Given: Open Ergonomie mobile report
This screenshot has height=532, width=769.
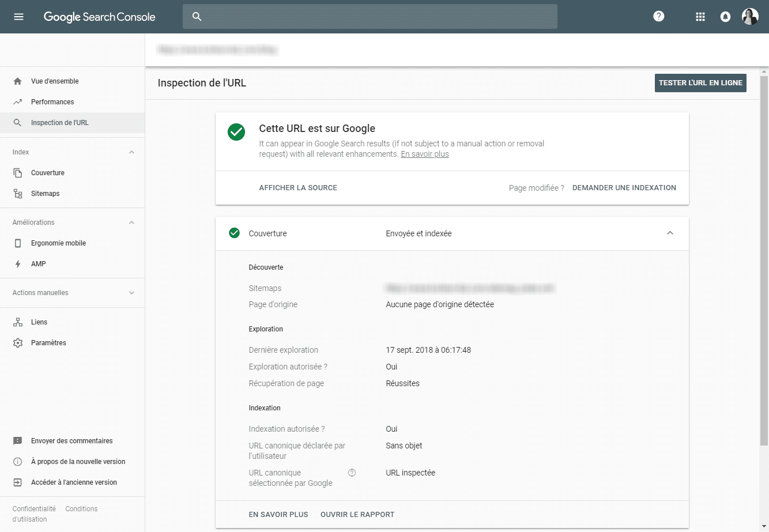Looking at the screenshot, I should (x=58, y=243).
